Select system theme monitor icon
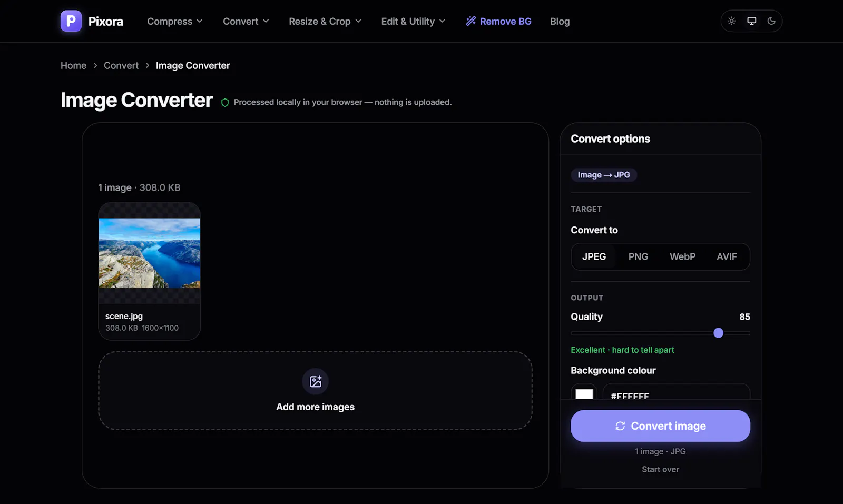Screen dimensions: 843x504 tap(751, 21)
